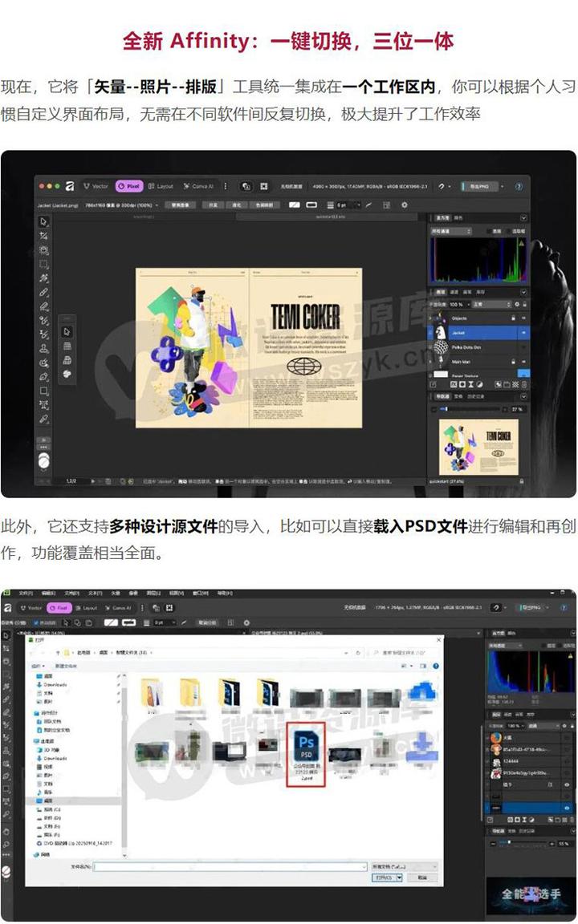The height and width of the screenshot is (924, 578).
Task: Click 新建文件夹 in the Open dialog toolbar
Action: click(x=66, y=666)
